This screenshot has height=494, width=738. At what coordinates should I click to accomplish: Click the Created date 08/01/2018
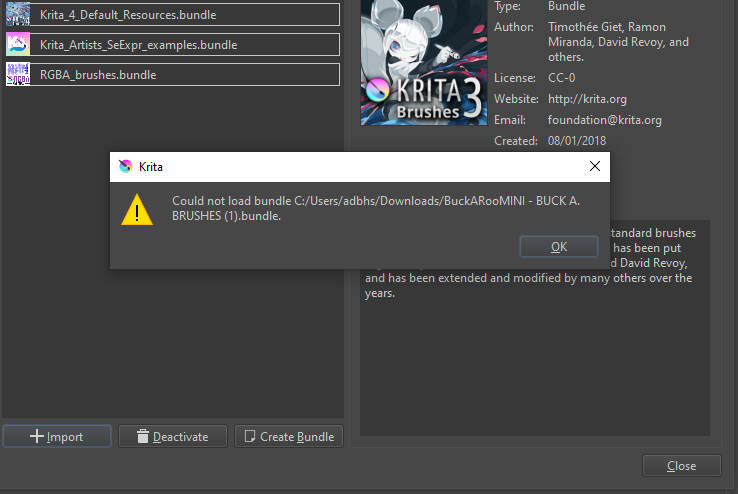(x=577, y=141)
